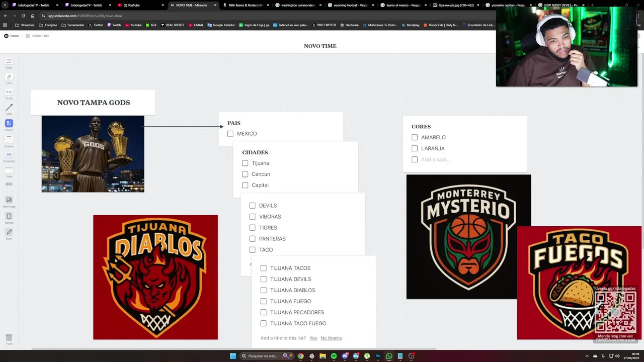Check the TIJUANA FUEGO item
This screenshot has width=644, height=362.
(264, 301)
